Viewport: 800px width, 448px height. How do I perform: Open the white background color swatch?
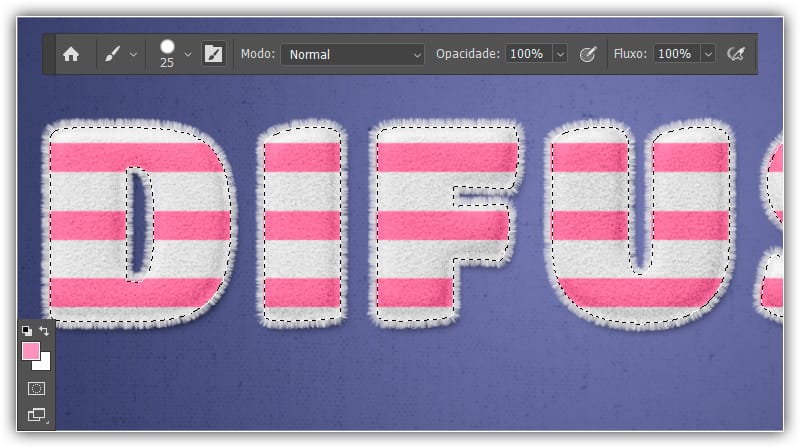point(45,364)
